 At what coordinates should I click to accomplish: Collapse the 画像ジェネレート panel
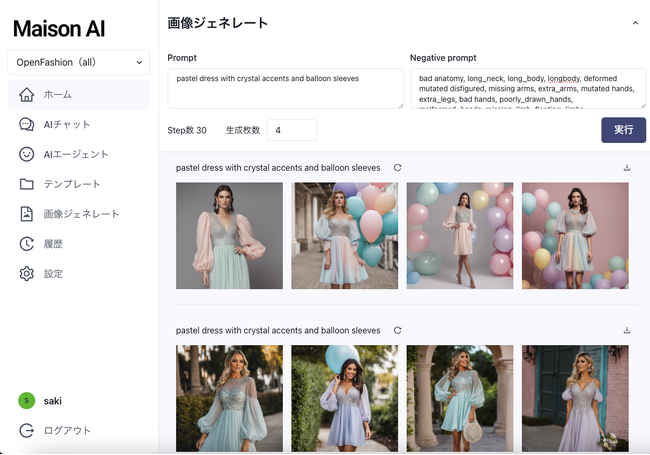(x=635, y=22)
